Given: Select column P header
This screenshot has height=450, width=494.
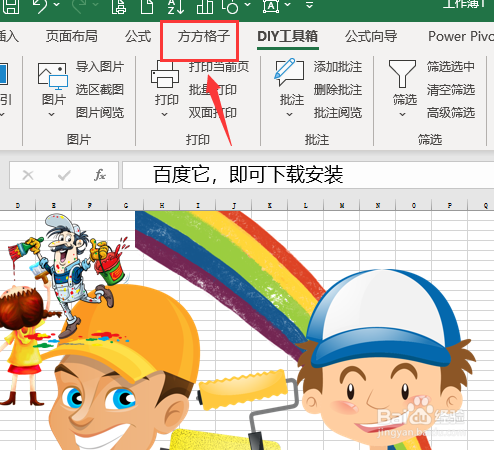Looking at the screenshot, I should tap(450, 205).
